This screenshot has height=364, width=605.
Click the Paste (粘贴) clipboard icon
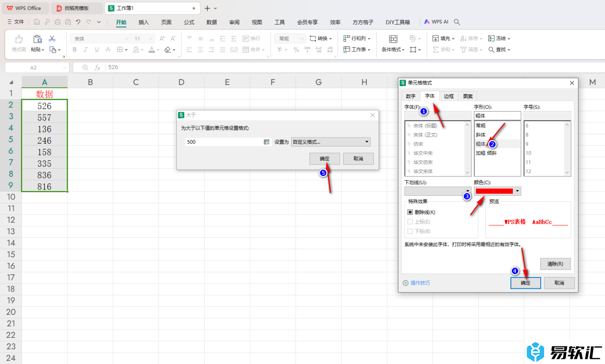click(37, 39)
